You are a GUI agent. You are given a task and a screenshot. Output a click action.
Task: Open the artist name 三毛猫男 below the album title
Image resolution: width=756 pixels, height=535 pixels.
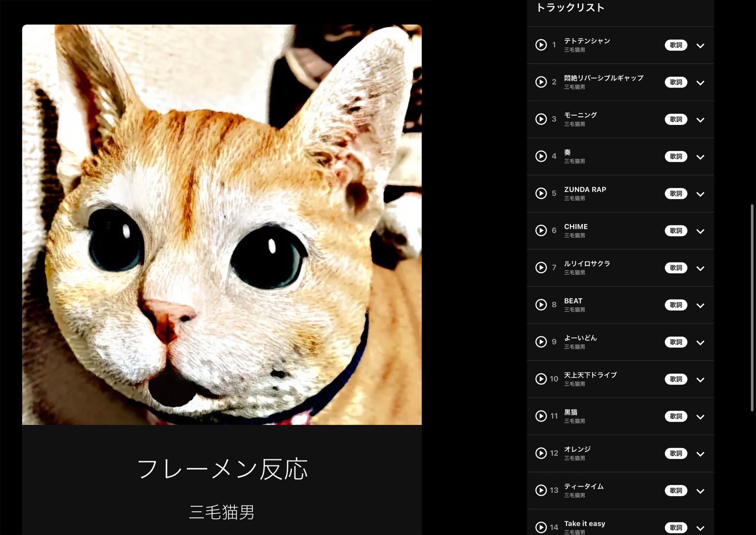click(x=221, y=512)
